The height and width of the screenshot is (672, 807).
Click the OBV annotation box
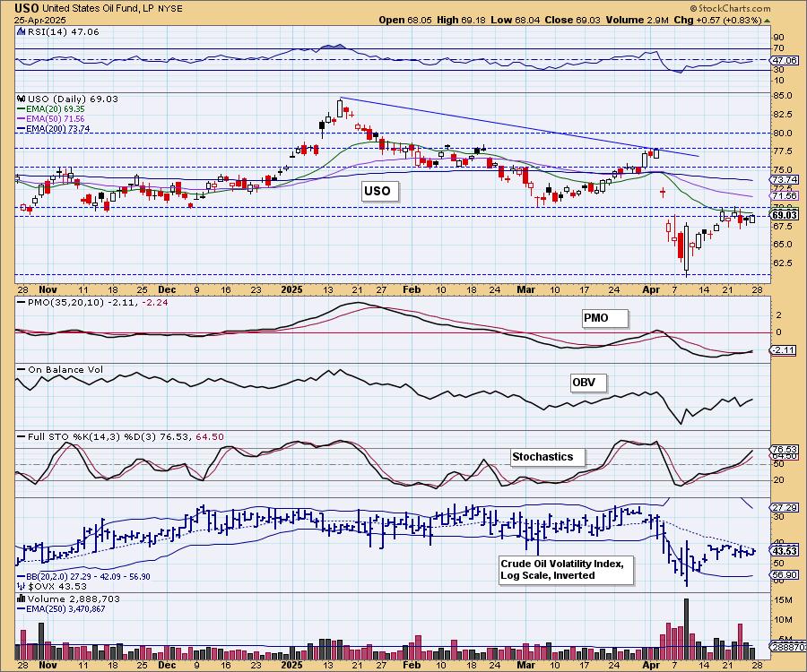(x=589, y=383)
